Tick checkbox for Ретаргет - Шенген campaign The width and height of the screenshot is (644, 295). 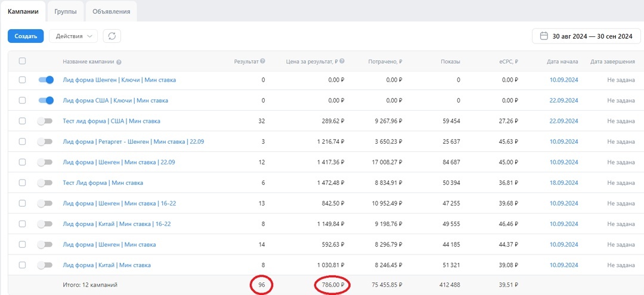(22, 142)
